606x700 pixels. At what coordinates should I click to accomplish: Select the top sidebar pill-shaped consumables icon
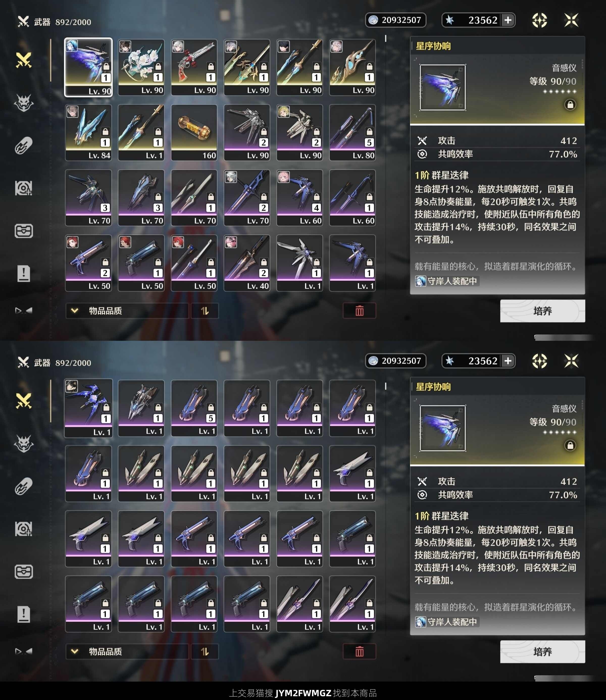24,145
